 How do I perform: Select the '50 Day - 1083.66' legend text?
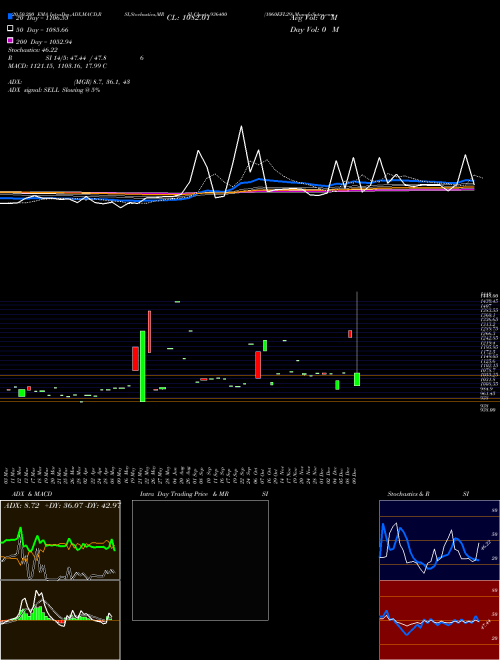[42, 30]
